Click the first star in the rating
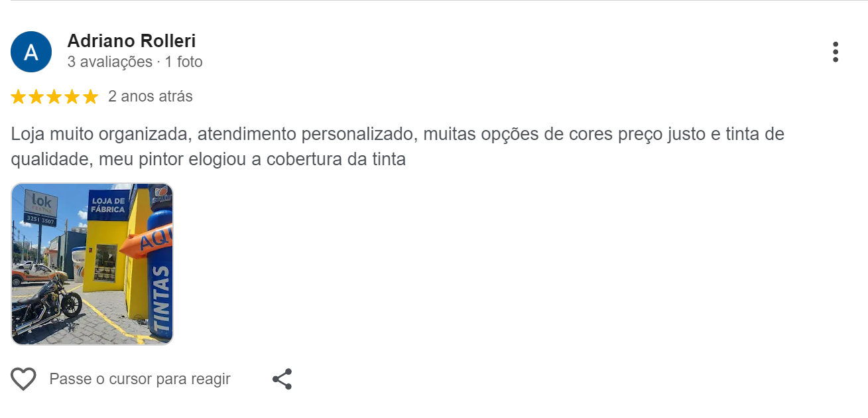Screen dimensions: 868x418 pos(18,96)
